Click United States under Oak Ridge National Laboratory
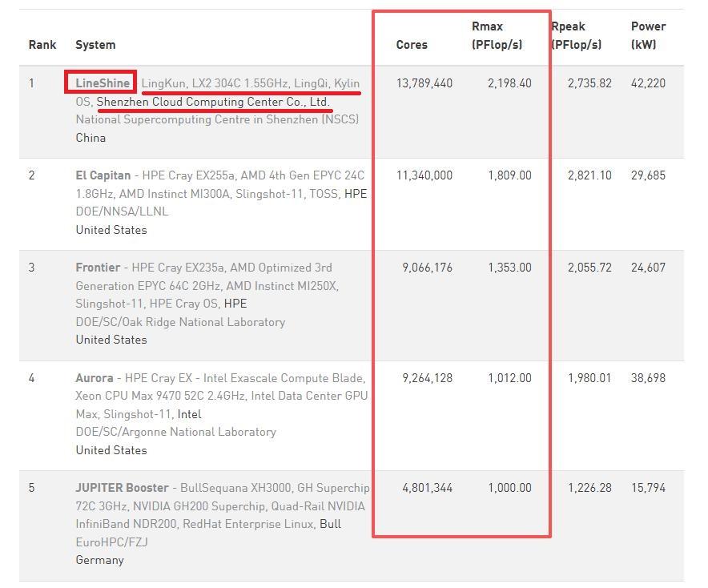 pos(111,340)
